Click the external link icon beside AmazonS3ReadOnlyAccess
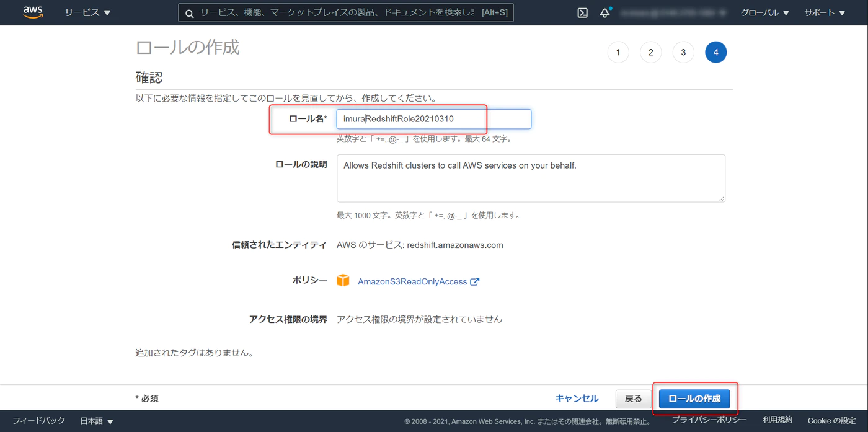The height and width of the screenshot is (432, 868). pyautogui.click(x=475, y=281)
